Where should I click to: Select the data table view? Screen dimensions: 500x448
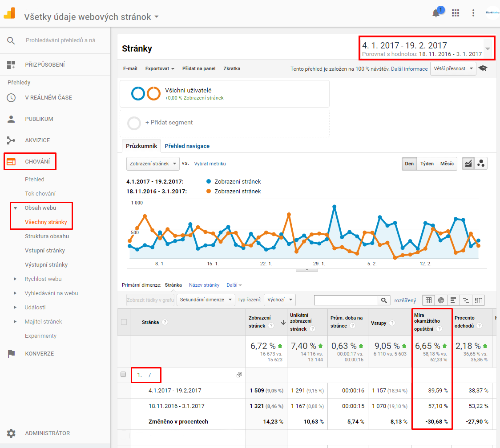tap(428, 300)
